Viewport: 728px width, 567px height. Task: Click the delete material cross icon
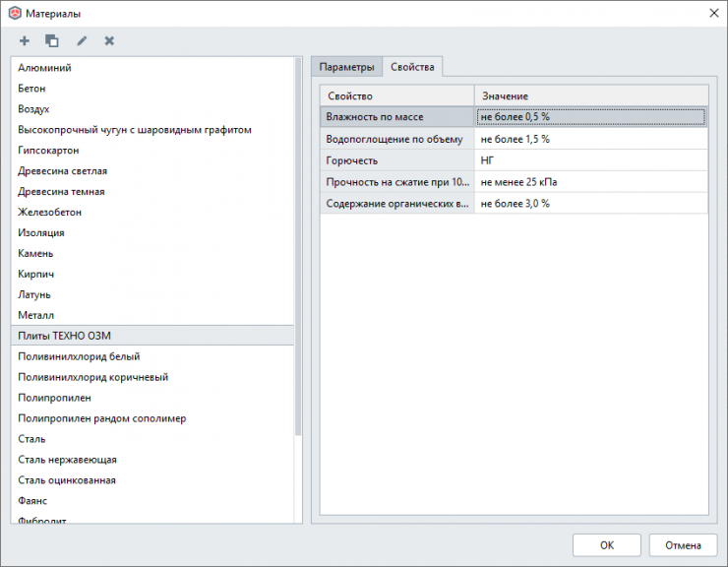point(109,40)
